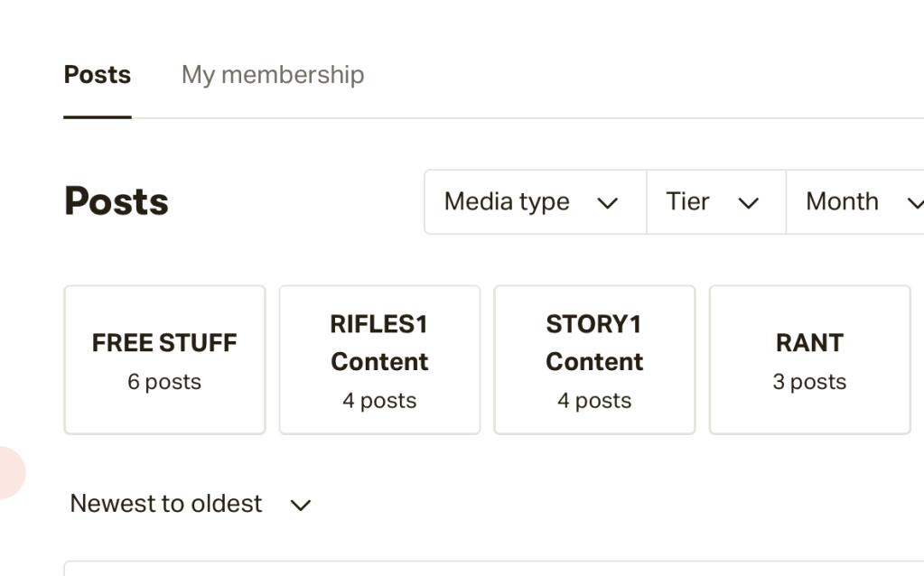The width and height of the screenshot is (924, 576).
Task: Click the chevron beside Media type
Action: click(x=608, y=203)
